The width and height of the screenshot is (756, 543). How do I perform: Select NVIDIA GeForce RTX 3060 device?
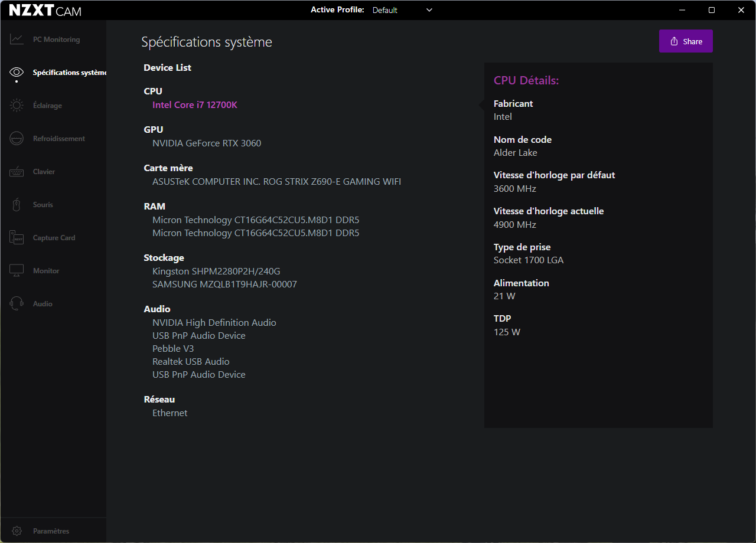[207, 143]
